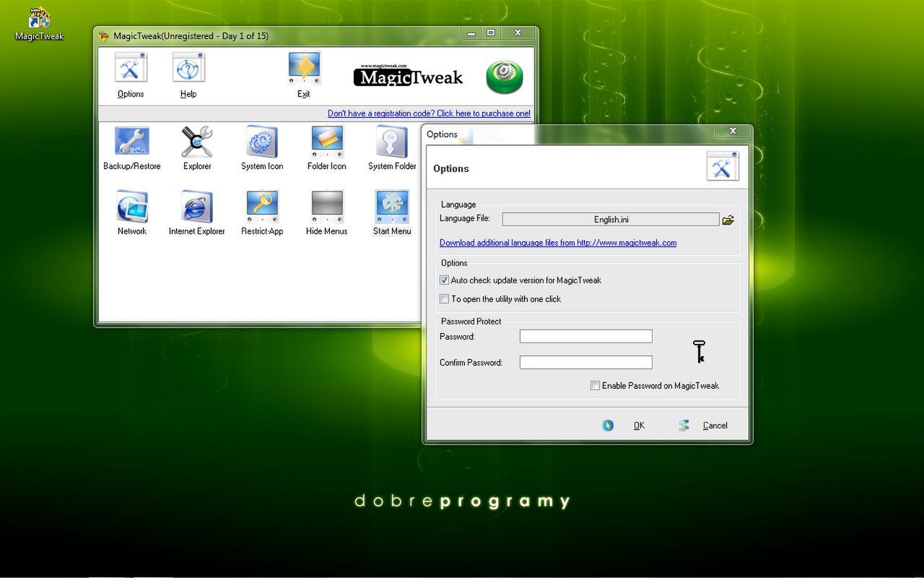Open the Restrict-App category

pos(262,214)
